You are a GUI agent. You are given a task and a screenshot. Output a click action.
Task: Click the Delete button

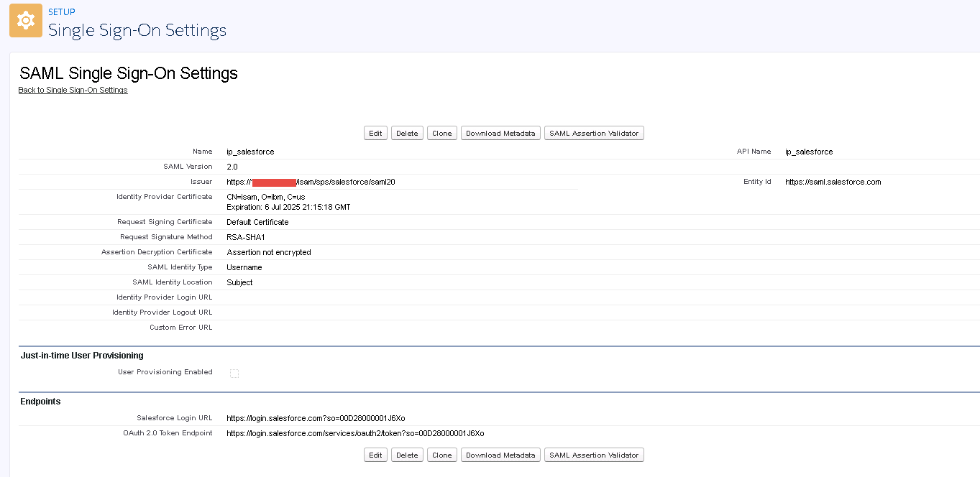click(406, 133)
